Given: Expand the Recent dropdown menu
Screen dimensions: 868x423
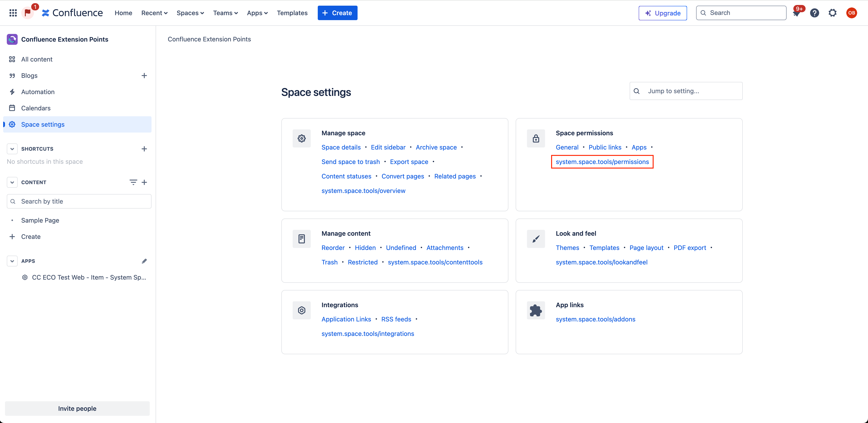Looking at the screenshot, I should tap(154, 13).
